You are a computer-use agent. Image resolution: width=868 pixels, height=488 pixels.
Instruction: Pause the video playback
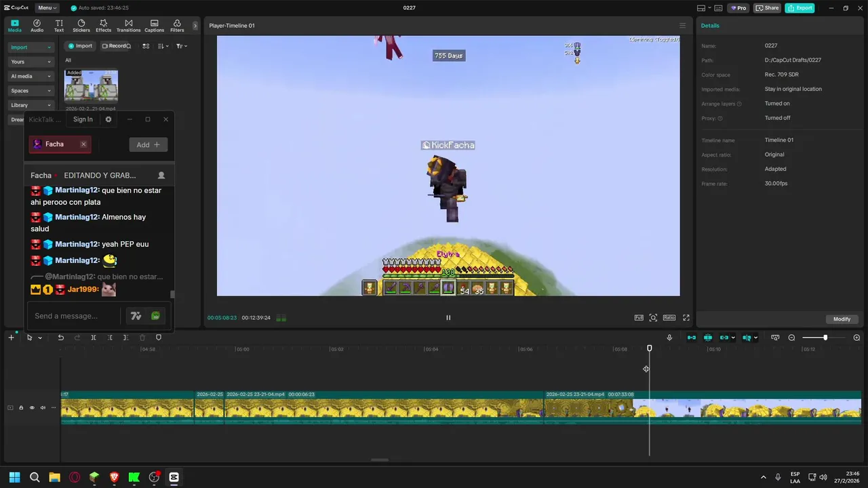448,318
